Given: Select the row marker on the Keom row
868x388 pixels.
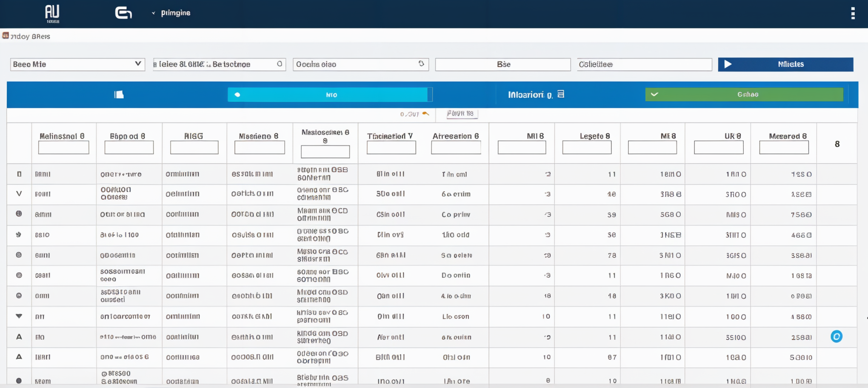Looking at the screenshot, I should tap(19, 381).
